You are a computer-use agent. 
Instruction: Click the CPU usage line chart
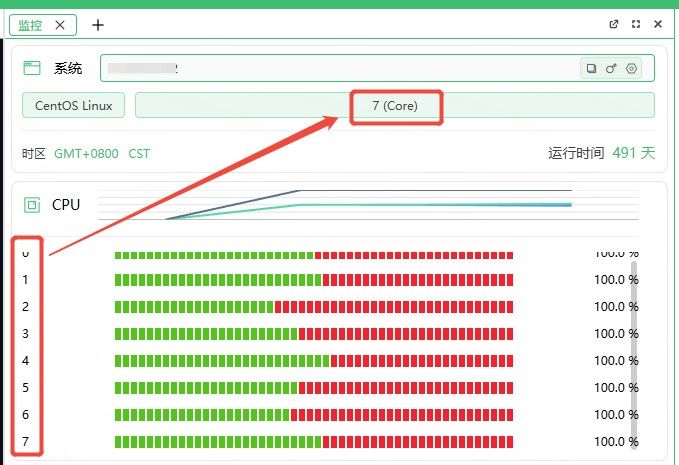click(368, 205)
